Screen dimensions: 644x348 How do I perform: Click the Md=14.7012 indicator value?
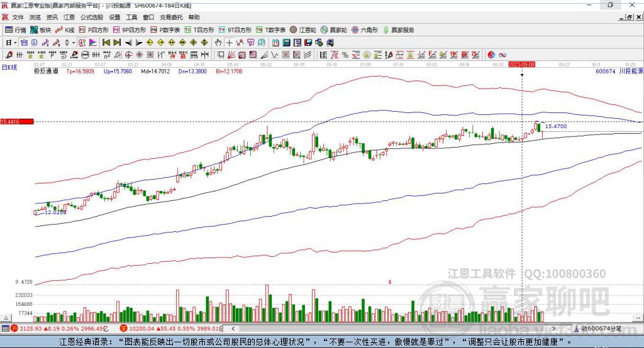[x=155, y=71]
